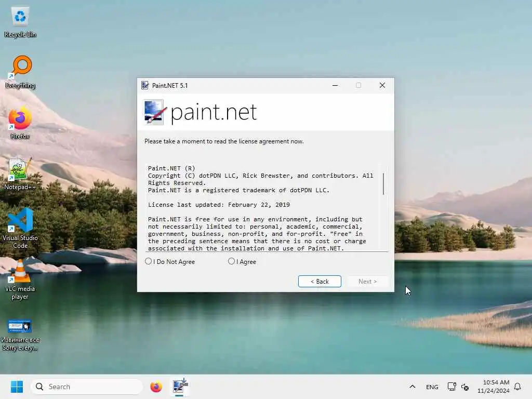Click the 'Next >' button
This screenshot has height=399, width=532.
coord(367,281)
